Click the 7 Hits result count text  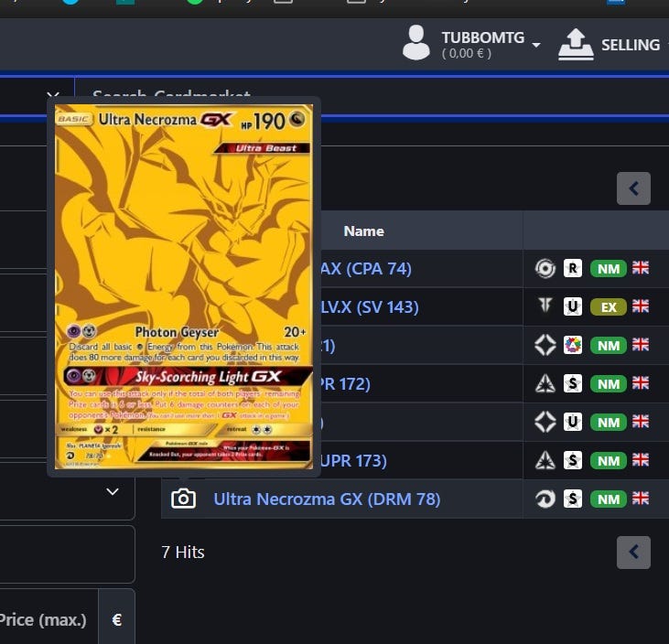[x=183, y=553]
